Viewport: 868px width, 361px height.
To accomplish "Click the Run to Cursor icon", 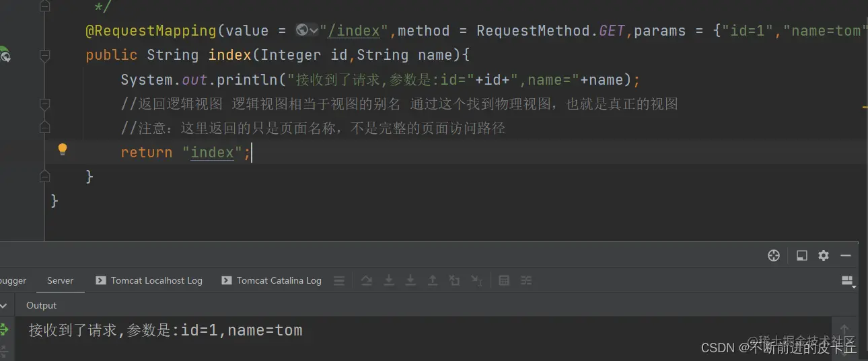I will coord(476,281).
